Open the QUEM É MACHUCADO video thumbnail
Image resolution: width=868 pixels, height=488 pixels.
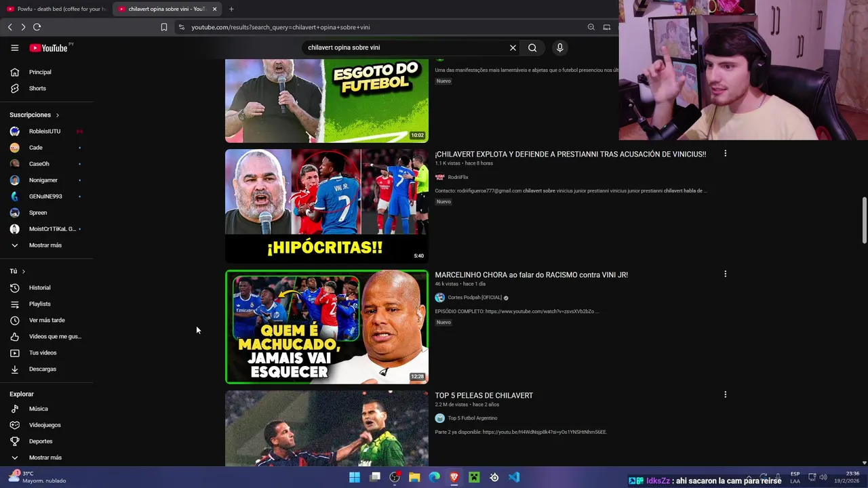(x=327, y=327)
